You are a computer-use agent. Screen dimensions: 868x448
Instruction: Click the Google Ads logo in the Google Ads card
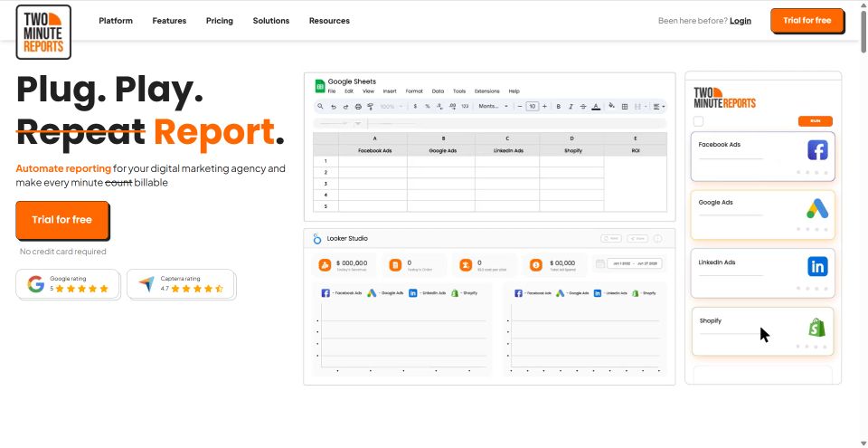tap(817, 208)
